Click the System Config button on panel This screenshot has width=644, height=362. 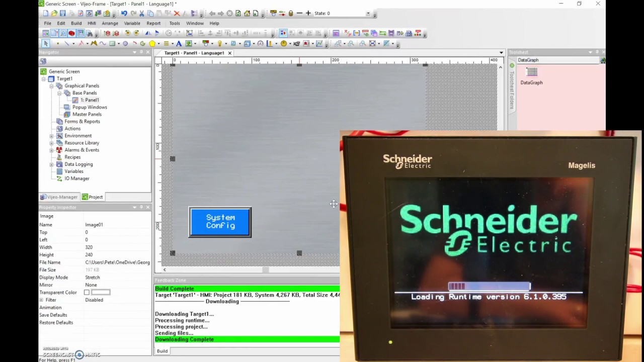[220, 222]
